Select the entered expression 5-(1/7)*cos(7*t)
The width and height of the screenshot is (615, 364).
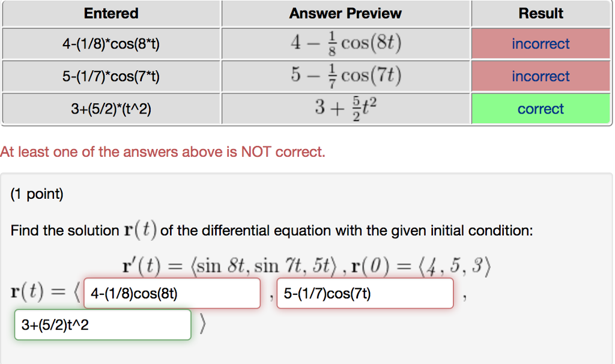pyautogui.click(x=111, y=76)
